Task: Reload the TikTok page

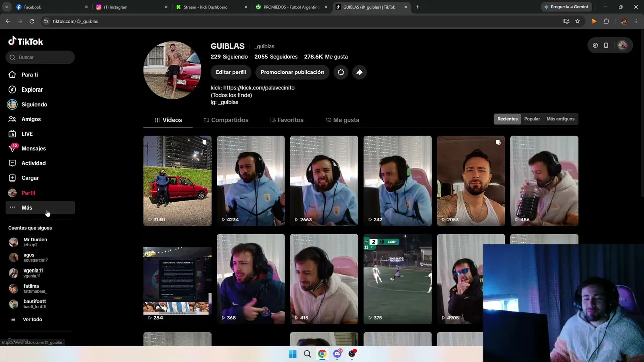Action: pos(32,21)
